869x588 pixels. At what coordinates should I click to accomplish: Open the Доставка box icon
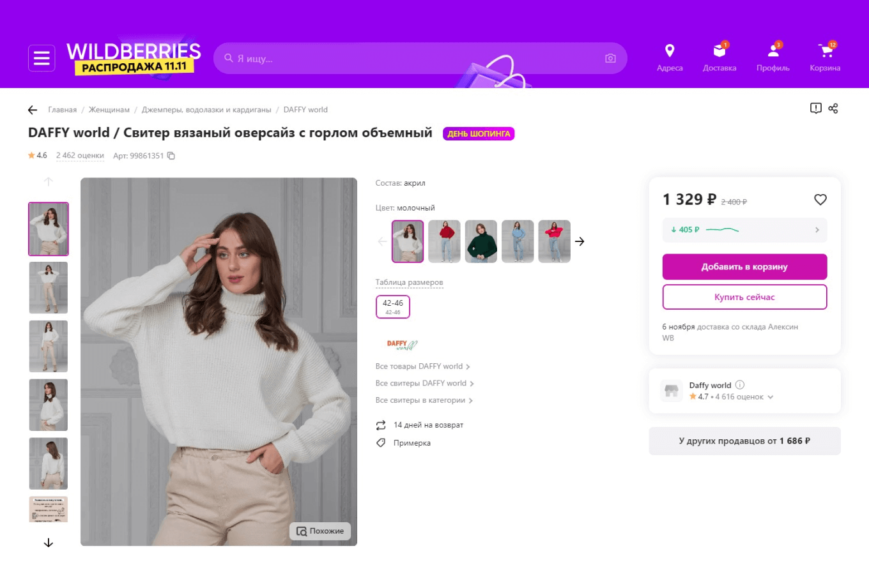719,51
